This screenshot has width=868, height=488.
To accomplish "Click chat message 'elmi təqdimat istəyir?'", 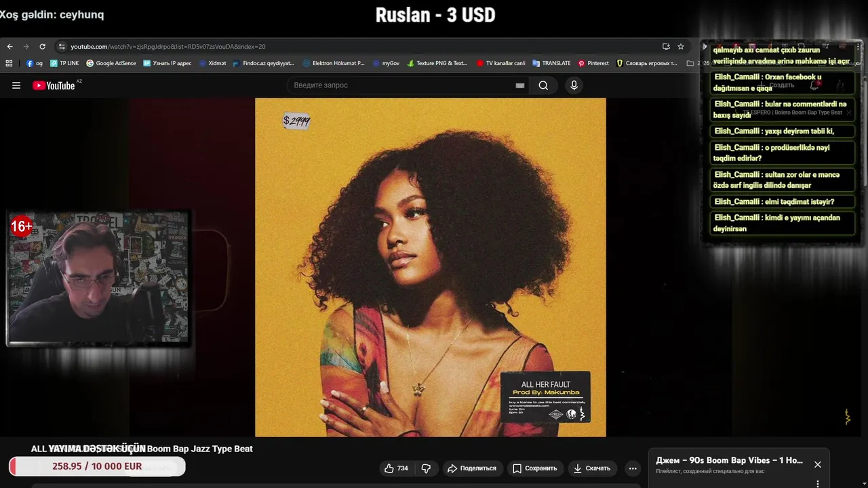I will 782,201.
